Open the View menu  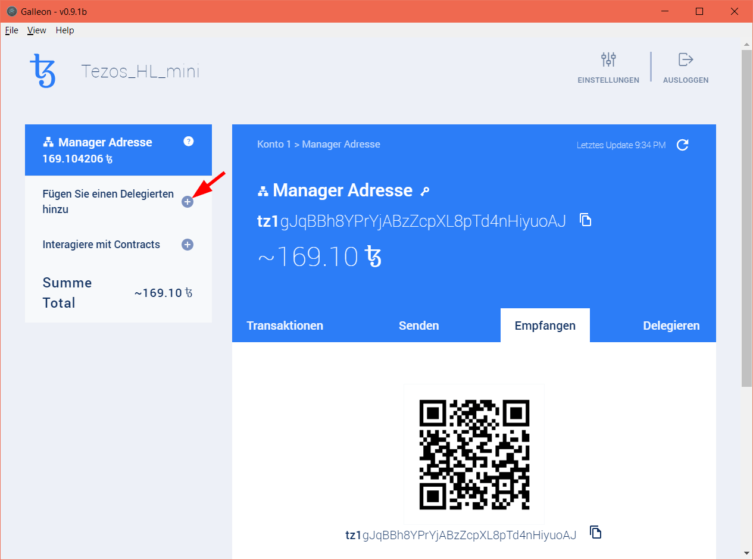click(37, 30)
